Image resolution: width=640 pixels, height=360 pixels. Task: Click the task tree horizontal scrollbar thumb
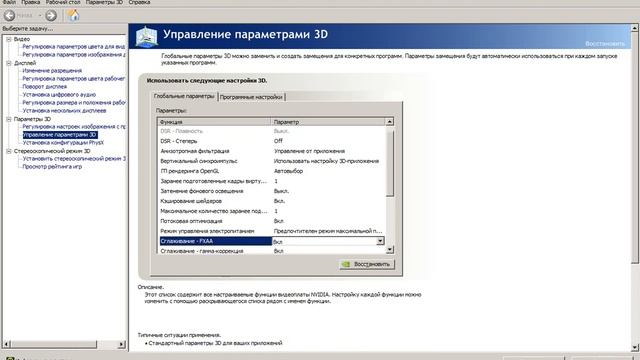point(53,344)
